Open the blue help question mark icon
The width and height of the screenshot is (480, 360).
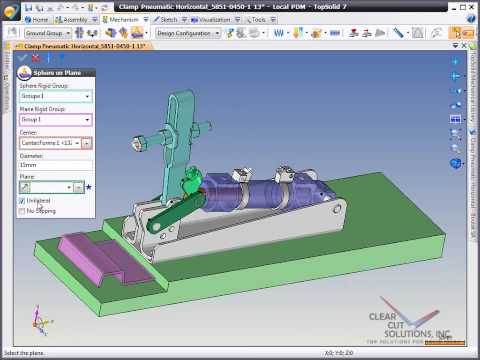point(471,19)
